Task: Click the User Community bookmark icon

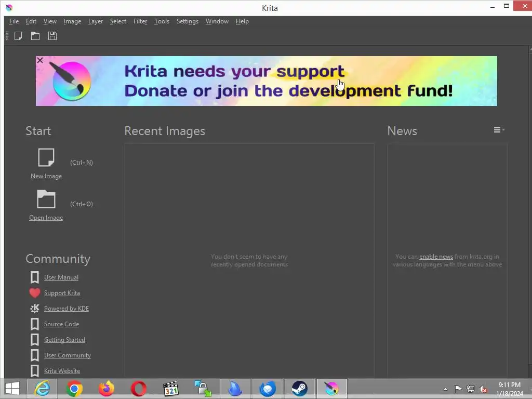Action: coord(35,355)
